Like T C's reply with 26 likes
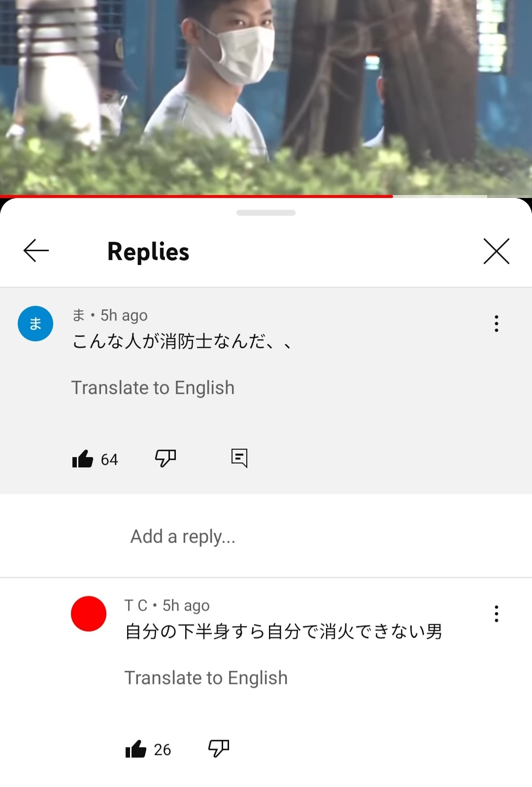This screenshot has height=787, width=532. coord(136,749)
